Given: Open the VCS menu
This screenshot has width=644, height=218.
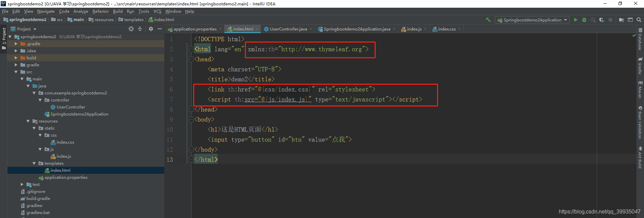Looking at the screenshot, I should coord(157,11).
